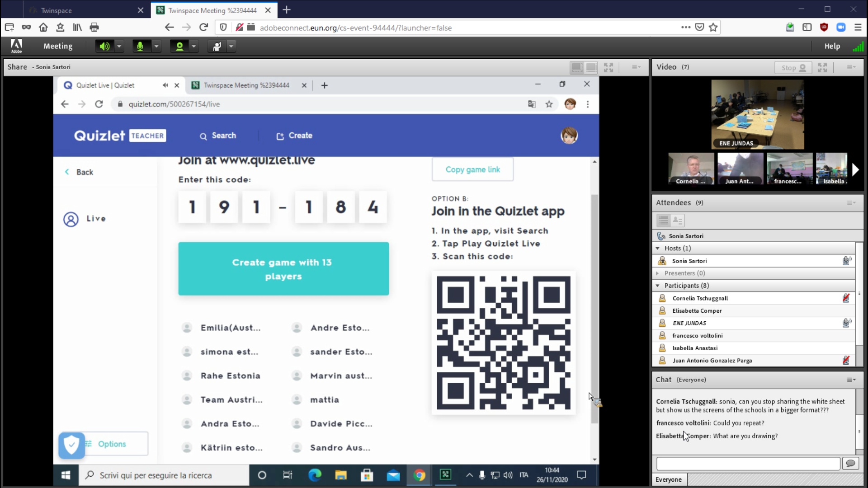This screenshot has width=868, height=488.
Task: Open Firefox library icon
Action: click(x=77, y=28)
